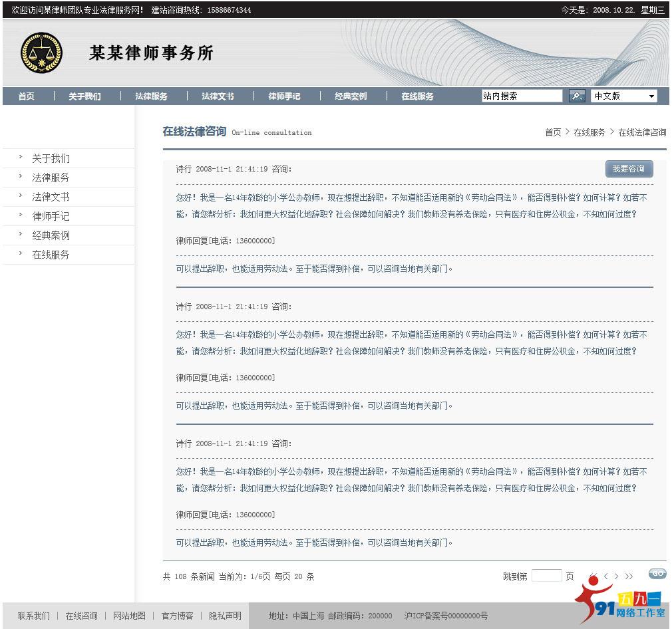The width and height of the screenshot is (672, 629).
Task: Click the 站内搜索 search field
Action: tap(522, 96)
